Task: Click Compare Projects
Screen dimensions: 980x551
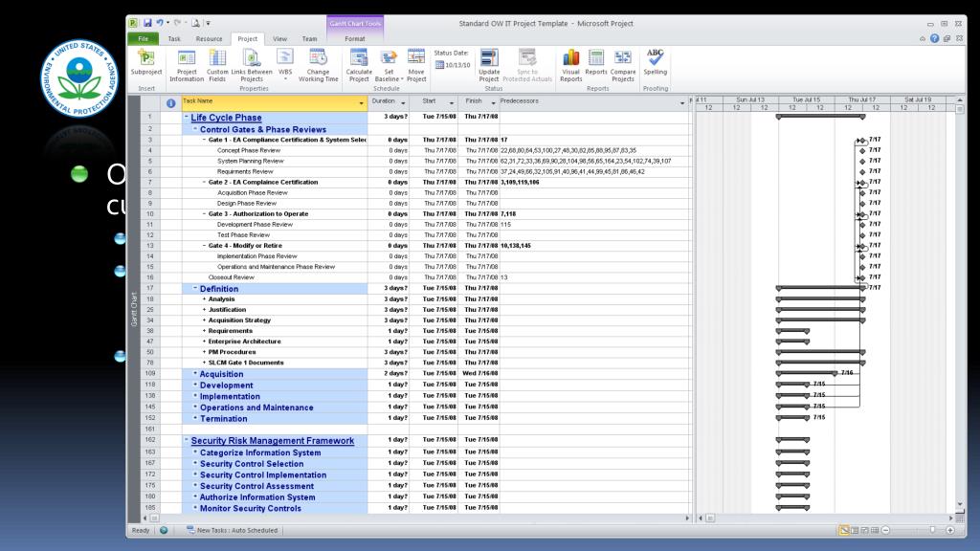Action: (622, 66)
